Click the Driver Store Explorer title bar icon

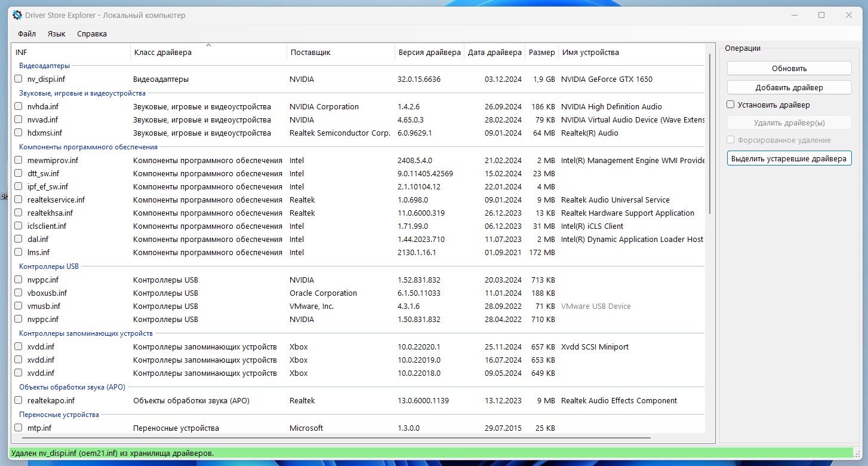coord(17,15)
